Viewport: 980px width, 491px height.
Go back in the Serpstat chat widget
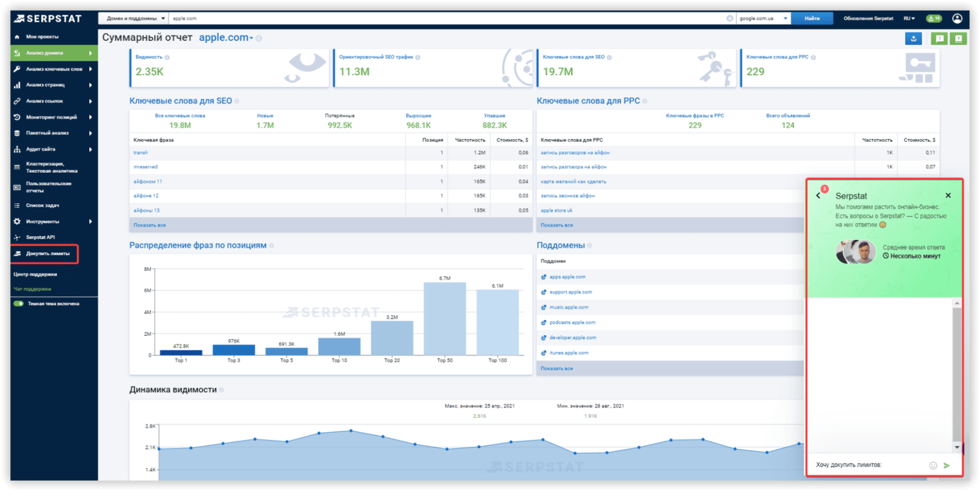[x=818, y=196]
